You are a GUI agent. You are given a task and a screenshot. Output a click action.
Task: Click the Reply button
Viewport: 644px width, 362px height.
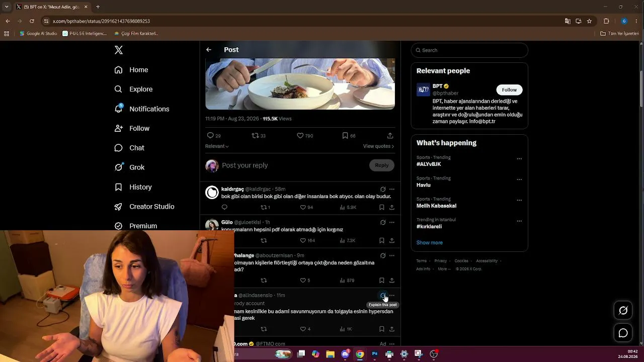tap(382, 165)
